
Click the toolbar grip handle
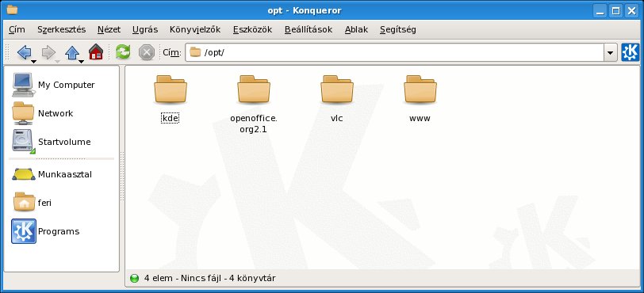pyautogui.click(x=6, y=52)
